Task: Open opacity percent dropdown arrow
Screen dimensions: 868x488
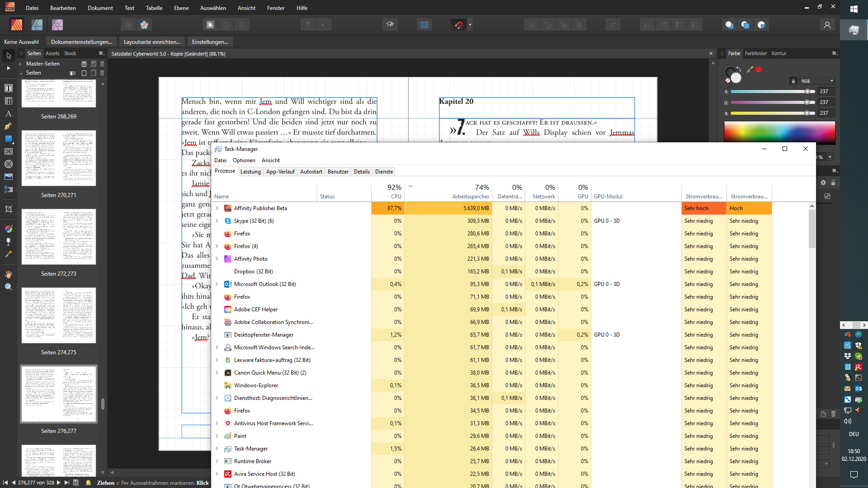Action: pos(830,157)
